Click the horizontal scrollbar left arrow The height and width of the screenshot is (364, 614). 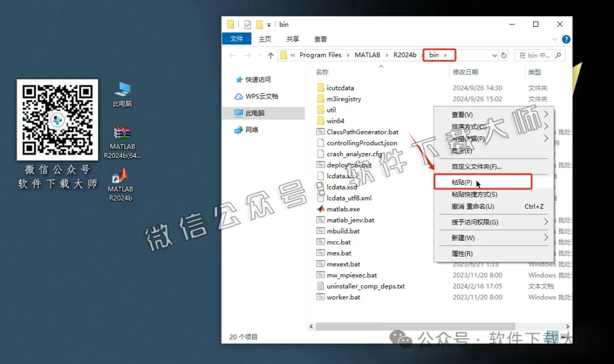(312, 326)
